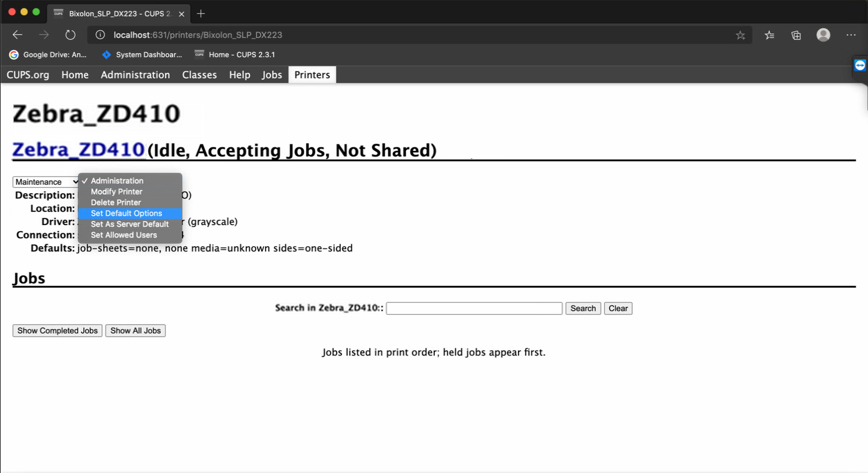Click 'Jobs listed in print order' text
868x473 pixels.
[x=434, y=352]
